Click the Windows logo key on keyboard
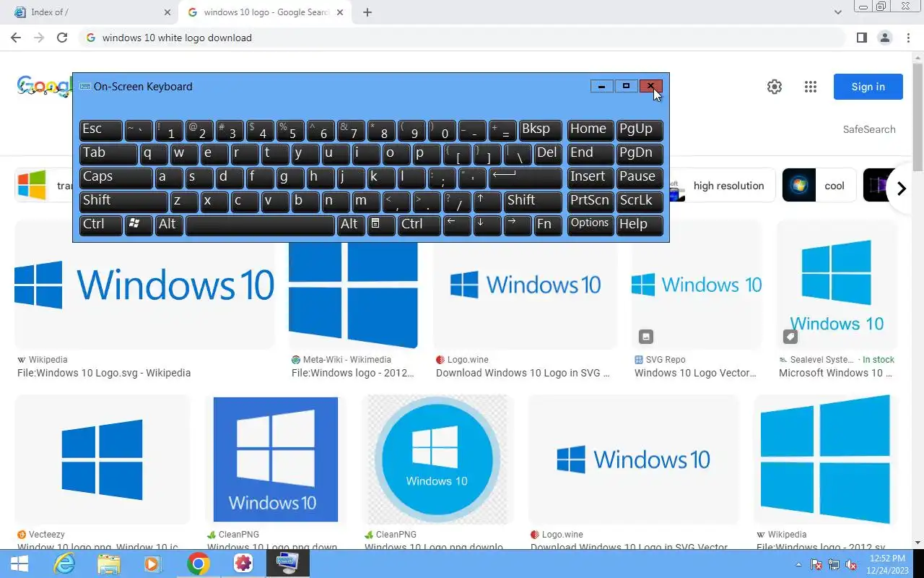Screen dimensions: 924x578 pos(139,225)
